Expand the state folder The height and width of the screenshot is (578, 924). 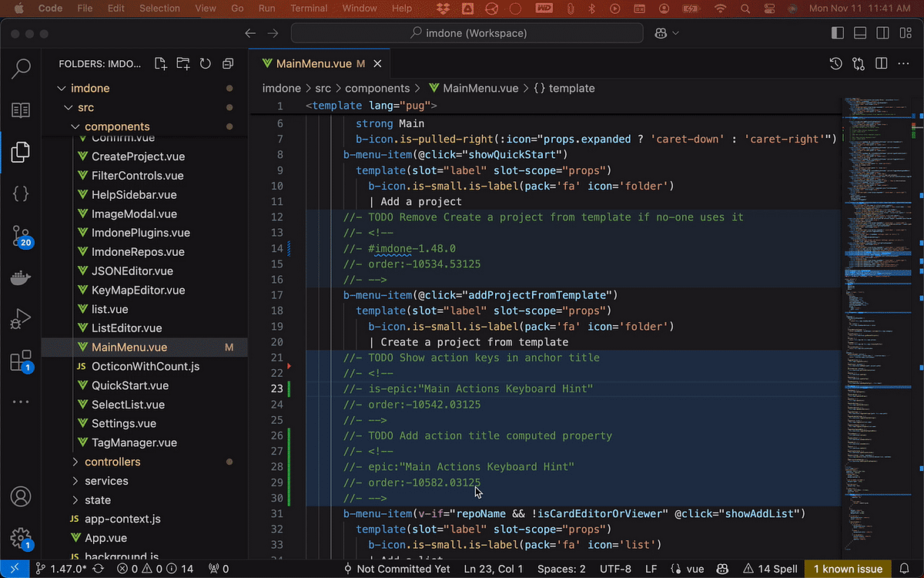tap(75, 500)
